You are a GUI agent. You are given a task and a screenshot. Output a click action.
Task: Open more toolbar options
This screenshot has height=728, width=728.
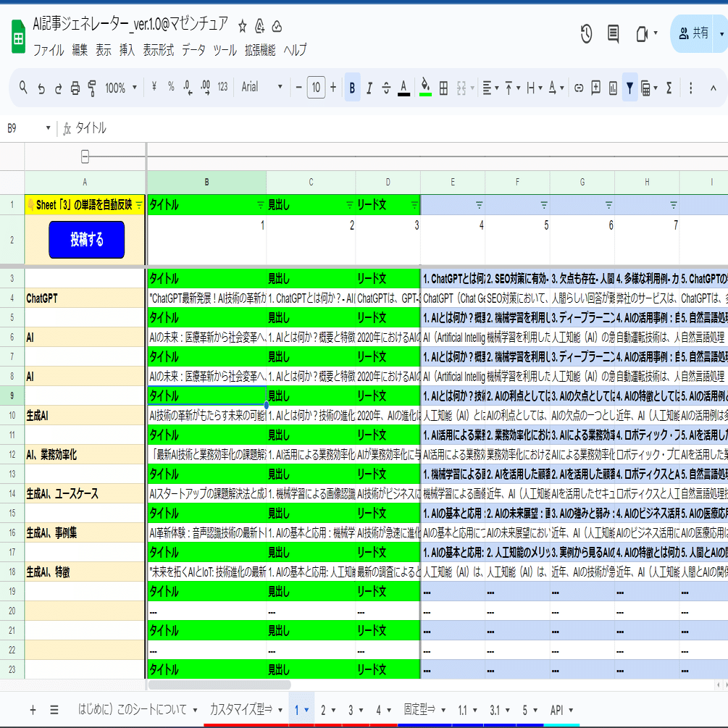click(x=691, y=88)
